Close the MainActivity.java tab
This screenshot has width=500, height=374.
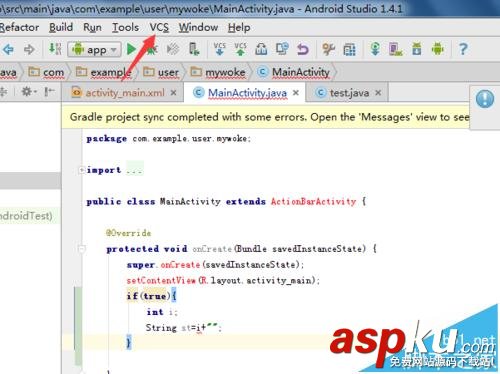296,93
